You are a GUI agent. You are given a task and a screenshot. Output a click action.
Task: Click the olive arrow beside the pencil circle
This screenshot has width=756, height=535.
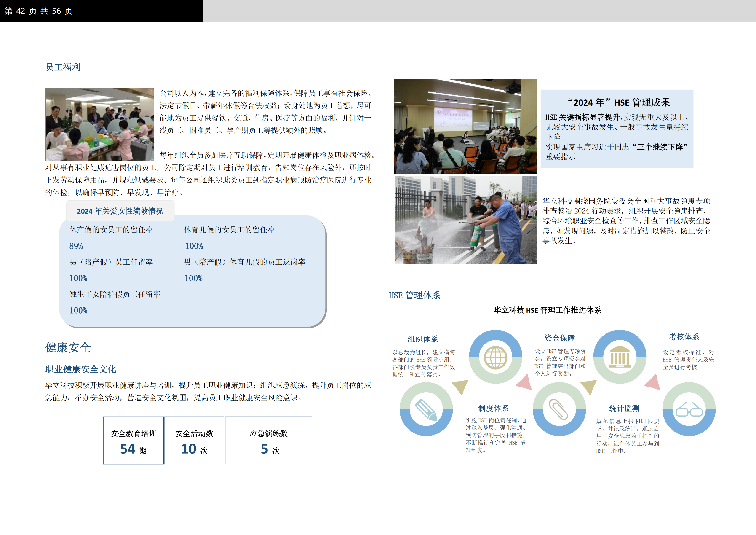click(461, 386)
